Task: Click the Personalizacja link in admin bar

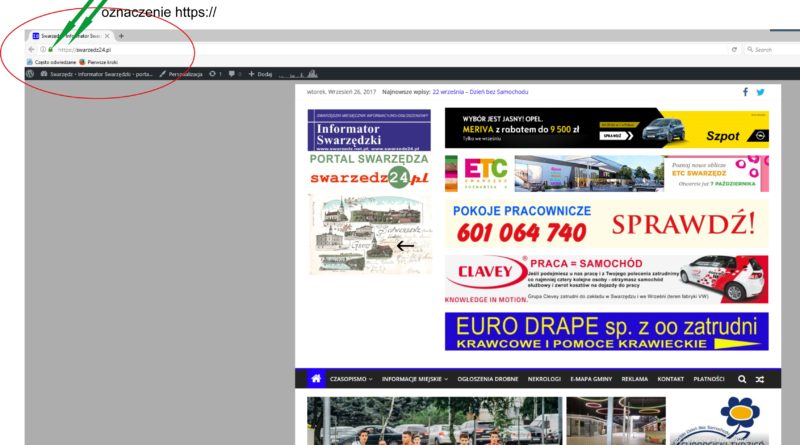Action: tap(180, 74)
